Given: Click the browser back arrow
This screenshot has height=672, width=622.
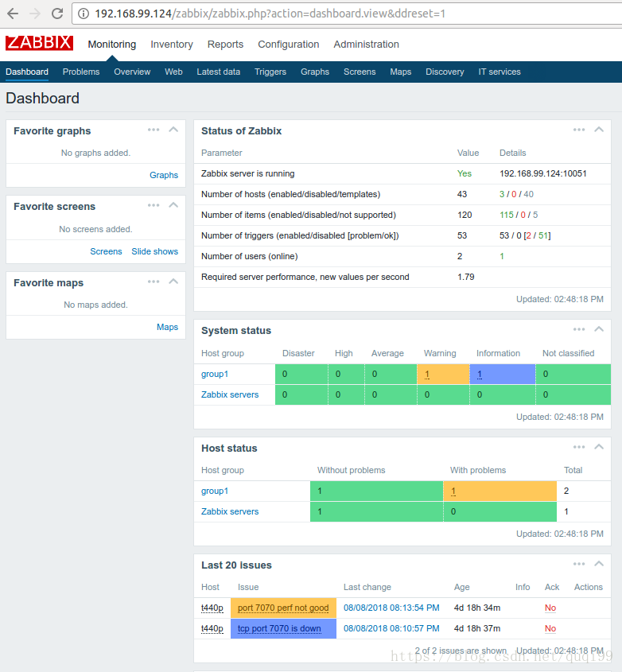Looking at the screenshot, I should point(13,14).
